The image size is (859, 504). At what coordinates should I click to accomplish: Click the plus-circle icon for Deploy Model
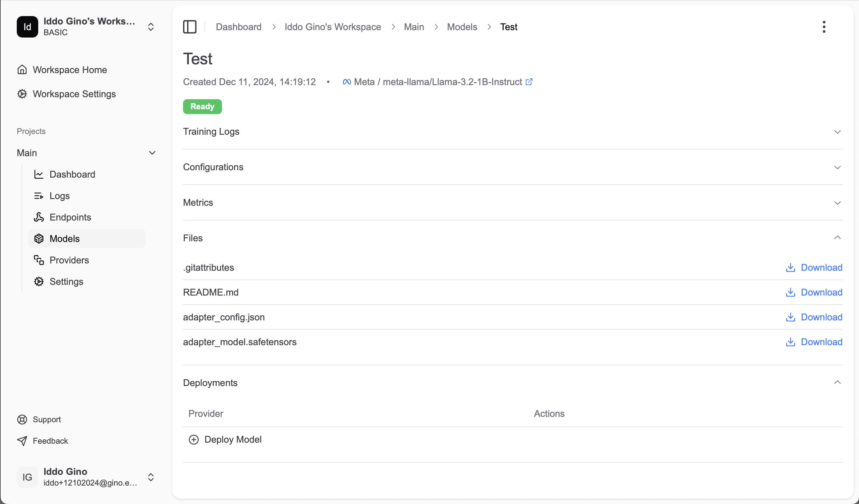point(193,439)
